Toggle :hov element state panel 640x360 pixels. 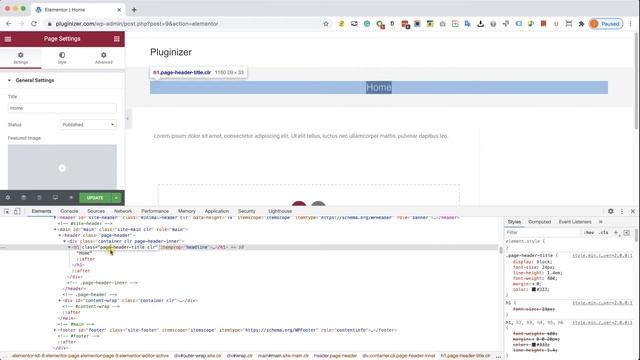589,233
